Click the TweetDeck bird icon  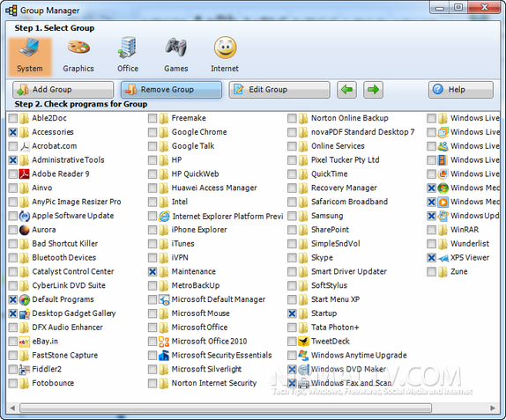tap(303, 342)
